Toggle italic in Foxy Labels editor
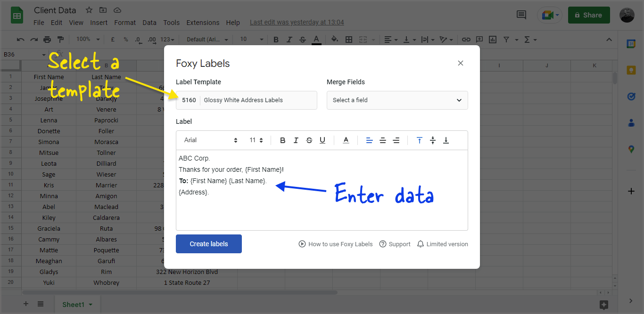Image resolution: width=644 pixels, height=314 pixels. [296, 140]
